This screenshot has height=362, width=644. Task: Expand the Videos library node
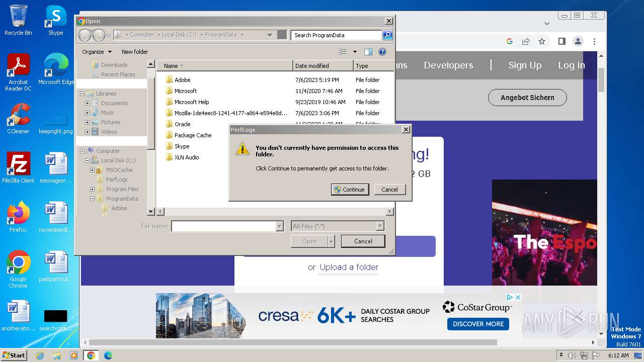coord(87,132)
